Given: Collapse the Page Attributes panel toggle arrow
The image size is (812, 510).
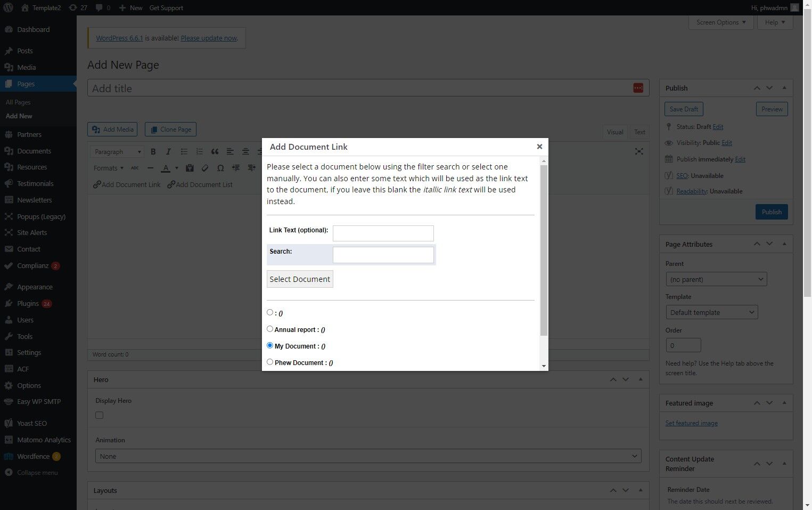Looking at the screenshot, I should (x=784, y=244).
